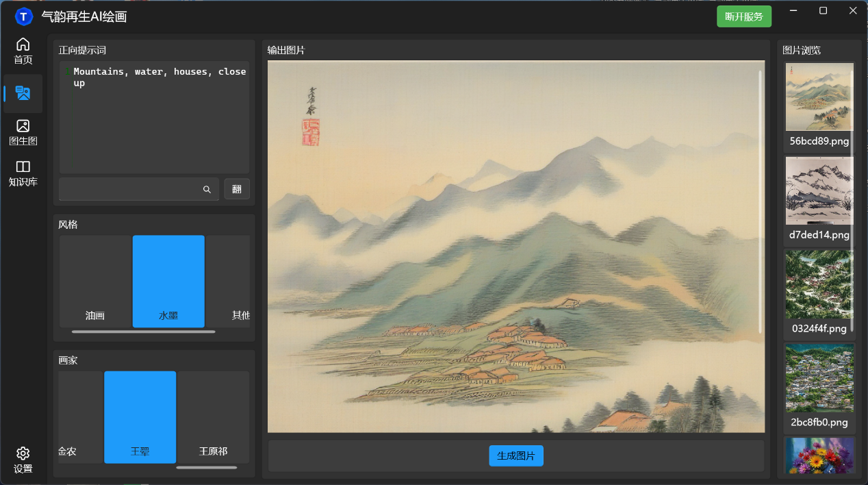868x485 pixels.
Task: Click the style list horizontal scrollbar
Action: (x=143, y=332)
